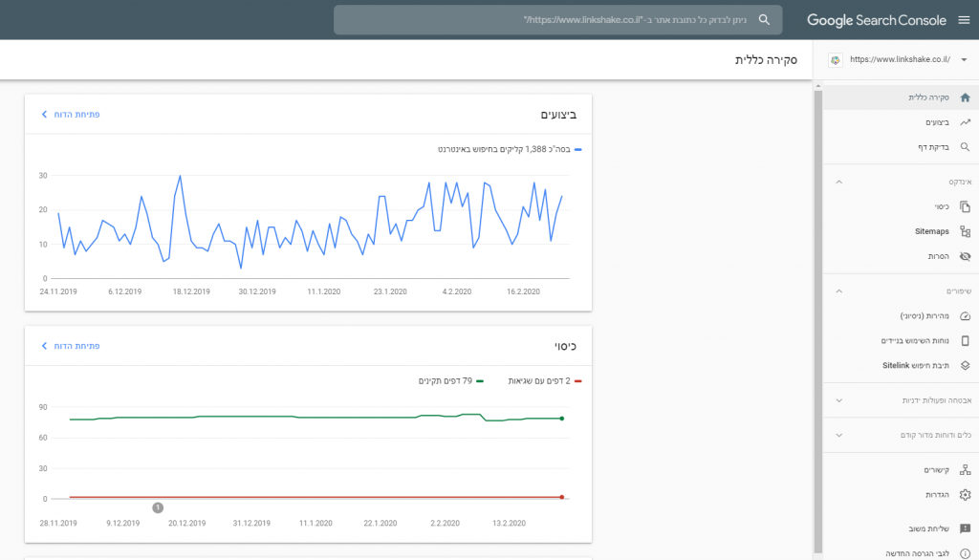Click the feedback icon for שליחת משוב

pos(966,528)
